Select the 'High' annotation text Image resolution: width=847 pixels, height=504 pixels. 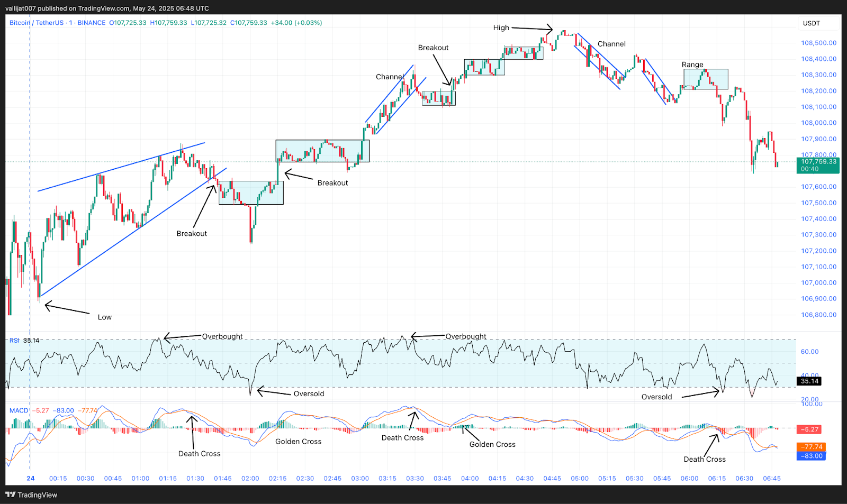tap(501, 28)
